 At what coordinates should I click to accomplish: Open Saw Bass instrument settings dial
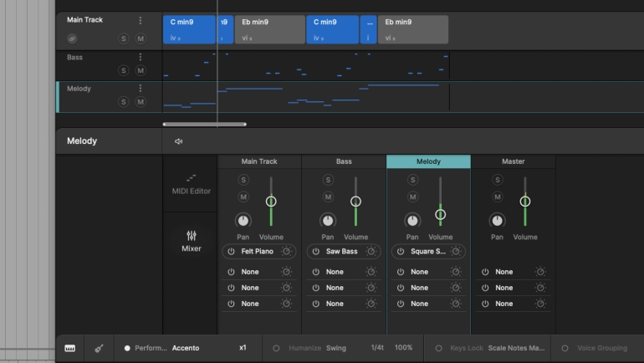[371, 251]
